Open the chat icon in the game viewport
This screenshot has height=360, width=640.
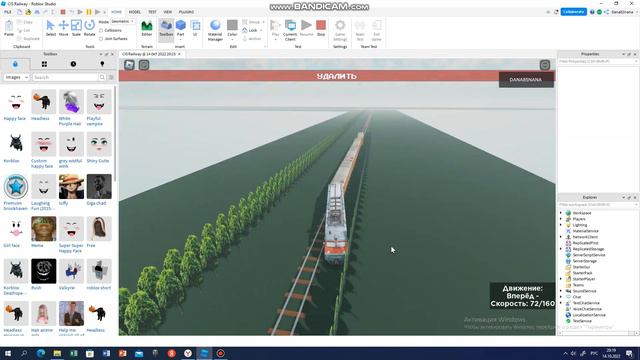[x=144, y=65]
